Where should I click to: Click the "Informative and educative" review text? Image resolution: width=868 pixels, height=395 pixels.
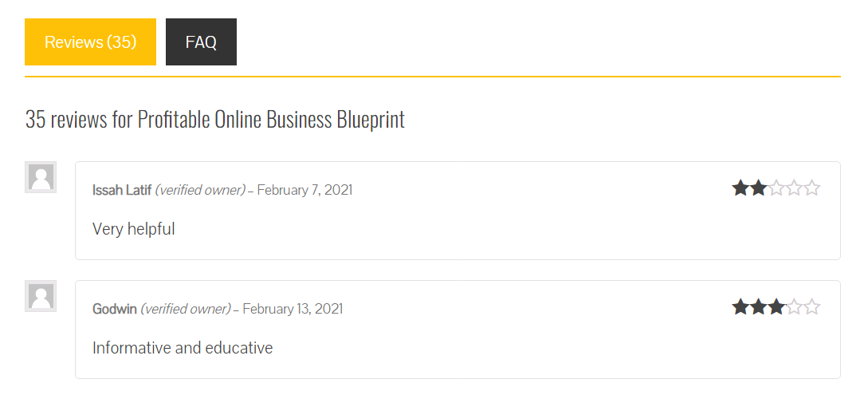point(183,348)
